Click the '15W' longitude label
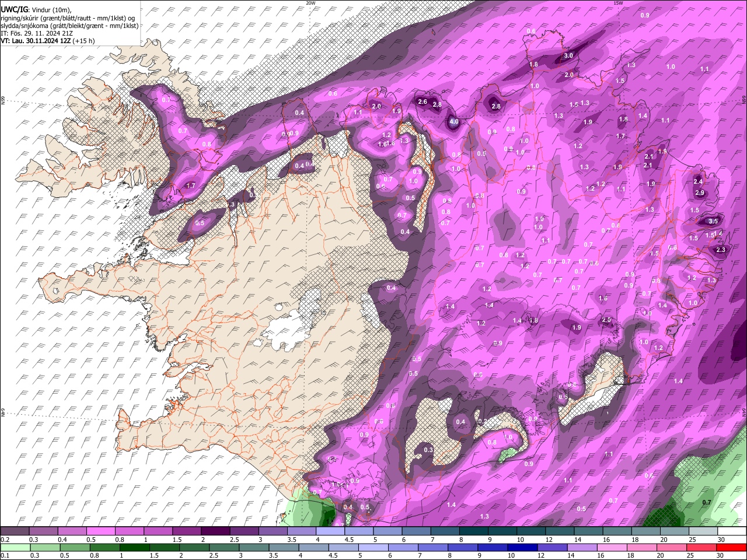Screen dimensions: 747x560 click(x=618, y=3)
